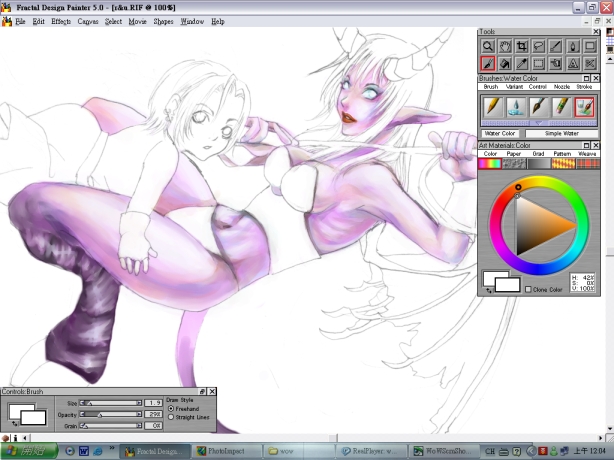Choose the Pencil brush icon
The height and width of the screenshot is (460, 614).
coord(493,106)
